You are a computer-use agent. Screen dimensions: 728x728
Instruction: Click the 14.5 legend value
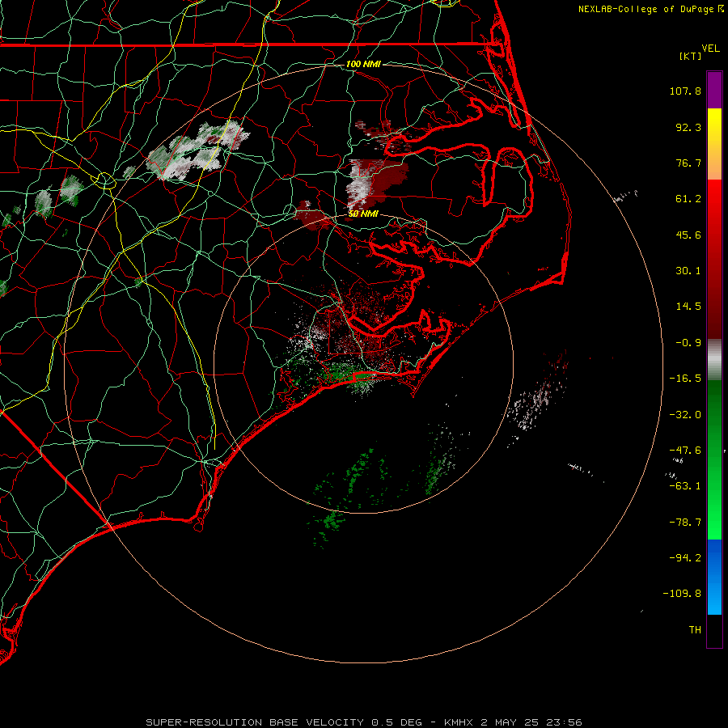coord(688,307)
